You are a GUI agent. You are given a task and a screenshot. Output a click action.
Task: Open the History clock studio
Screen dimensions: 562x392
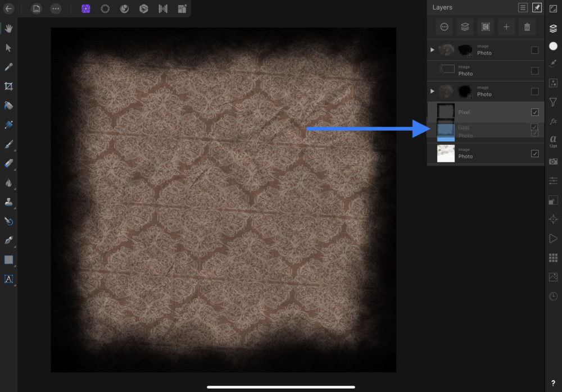(553, 297)
